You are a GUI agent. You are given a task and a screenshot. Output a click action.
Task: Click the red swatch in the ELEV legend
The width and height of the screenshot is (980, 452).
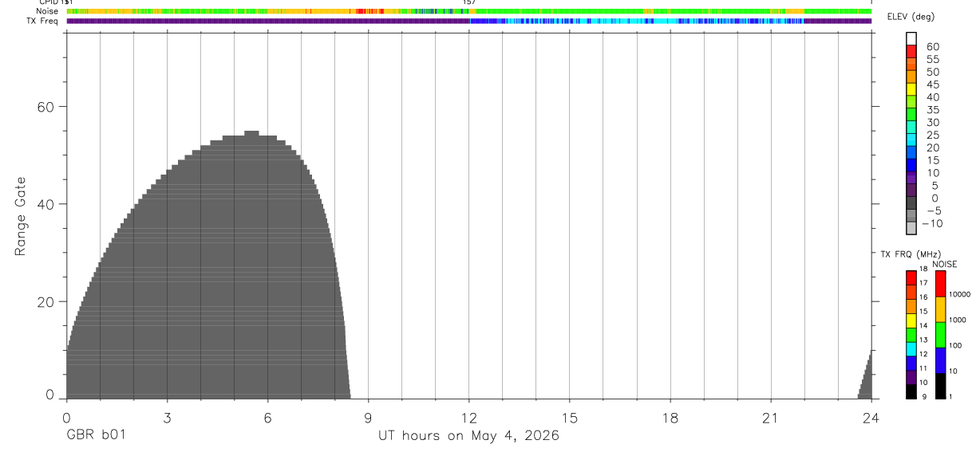911,51
